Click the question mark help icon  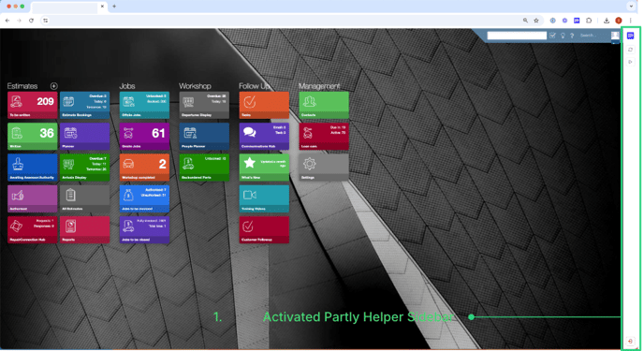coord(572,36)
